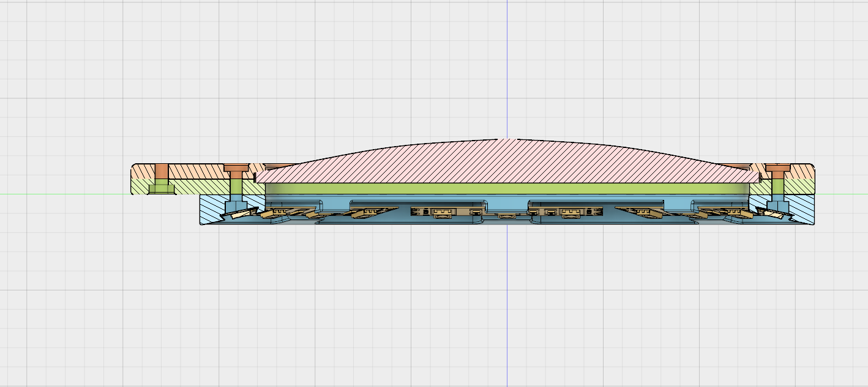Click the right orange screw head
Viewport: 868px width, 387px height.
point(777,168)
